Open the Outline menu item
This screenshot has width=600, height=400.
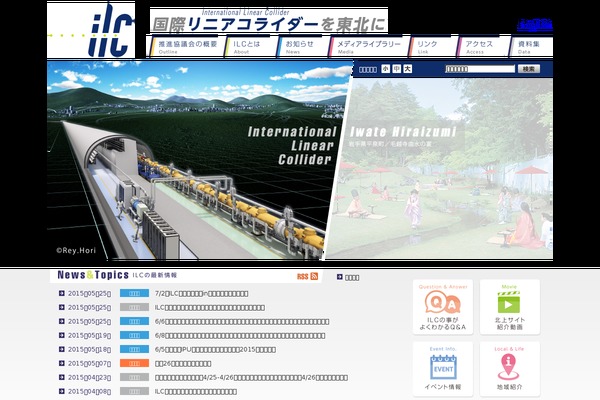point(186,47)
